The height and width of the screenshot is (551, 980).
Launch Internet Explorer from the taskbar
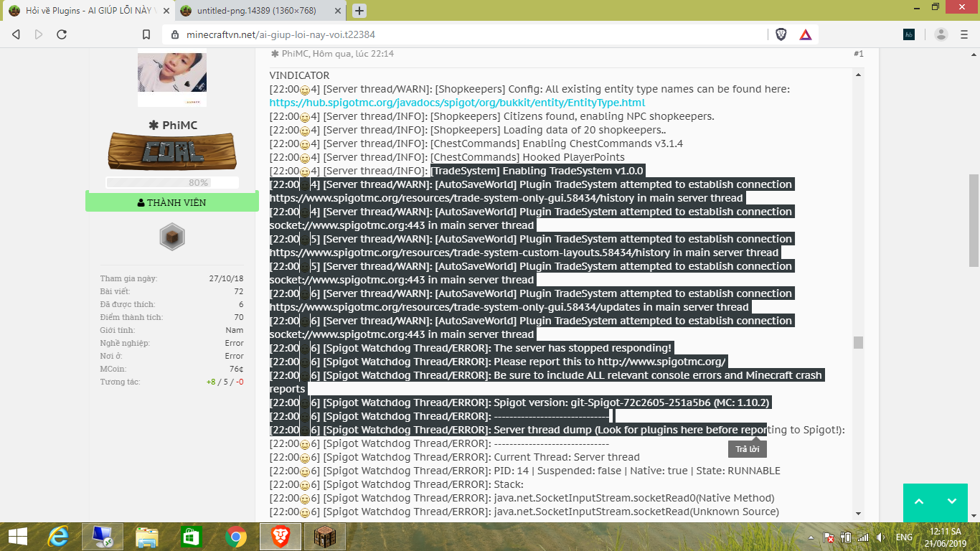click(x=58, y=537)
